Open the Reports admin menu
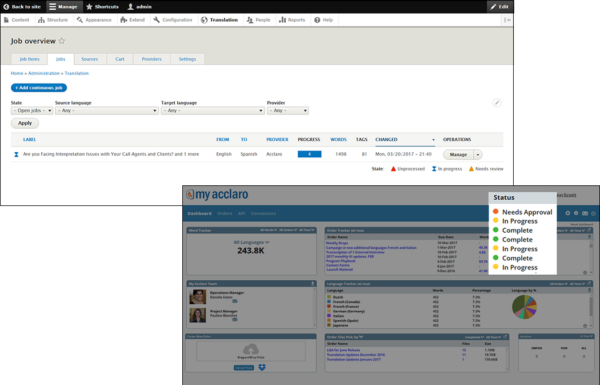The height and width of the screenshot is (385, 600). click(x=292, y=20)
